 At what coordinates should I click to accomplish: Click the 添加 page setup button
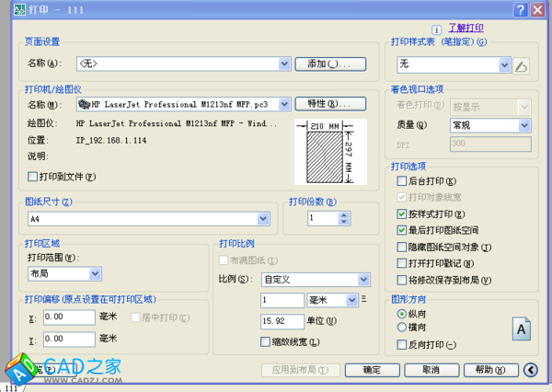[330, 63]
